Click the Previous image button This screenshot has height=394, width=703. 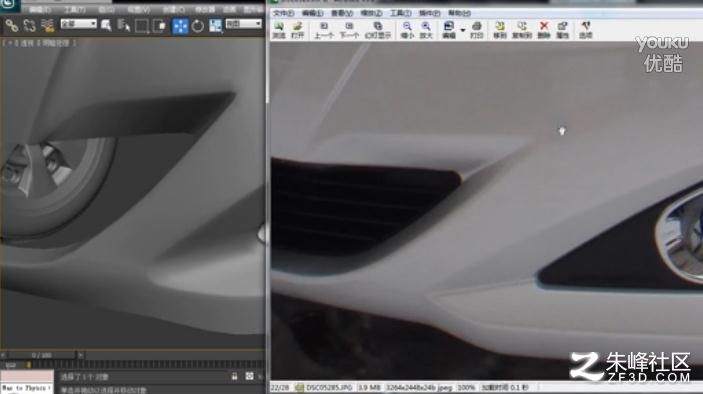324,30
